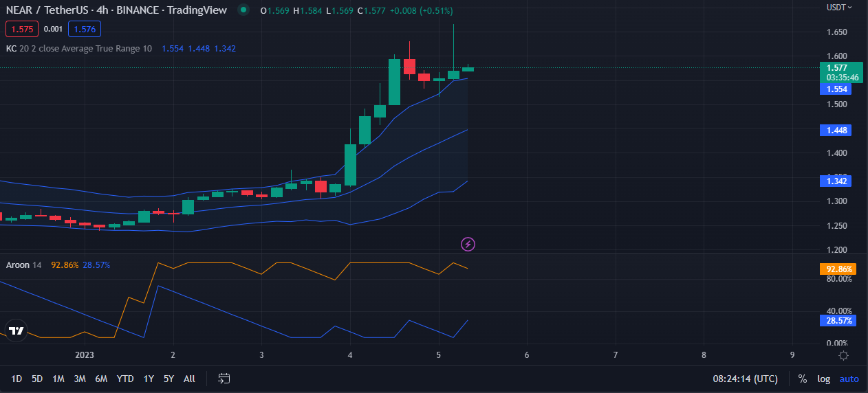Click the orange 92.86% Aroon axis label
Image resolution: width=868 pixels, height=393 pixels.
tap(838, 269)
